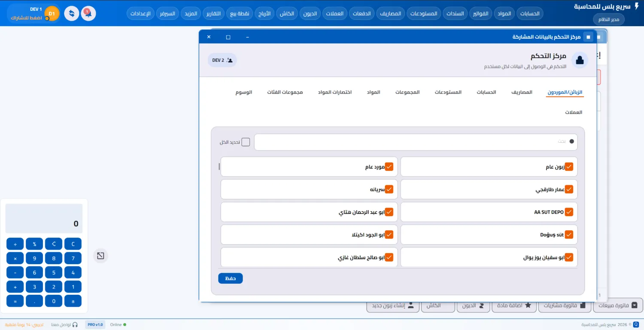Uncheck the AA SUT DEPO checkbox

click(569, 212)
